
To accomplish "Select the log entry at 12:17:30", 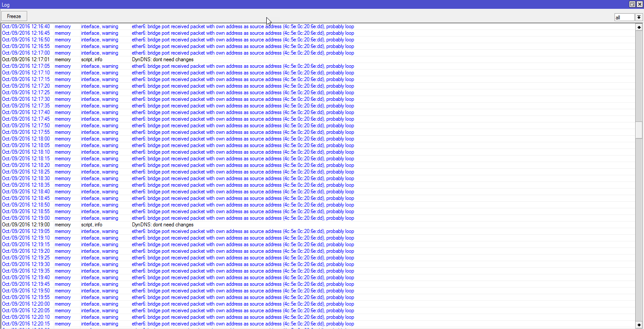I will (x=318, y=99).
